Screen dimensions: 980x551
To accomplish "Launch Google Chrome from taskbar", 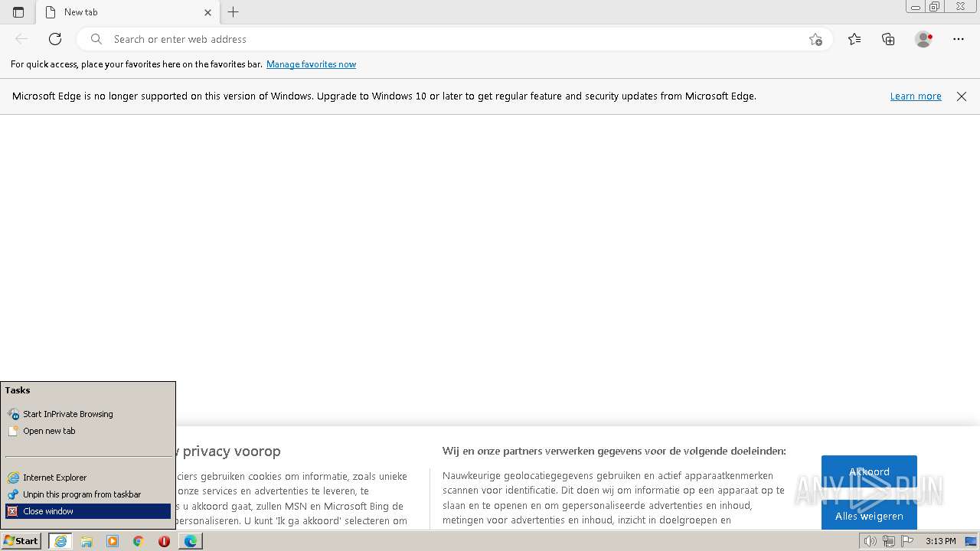I will [139, 541].
